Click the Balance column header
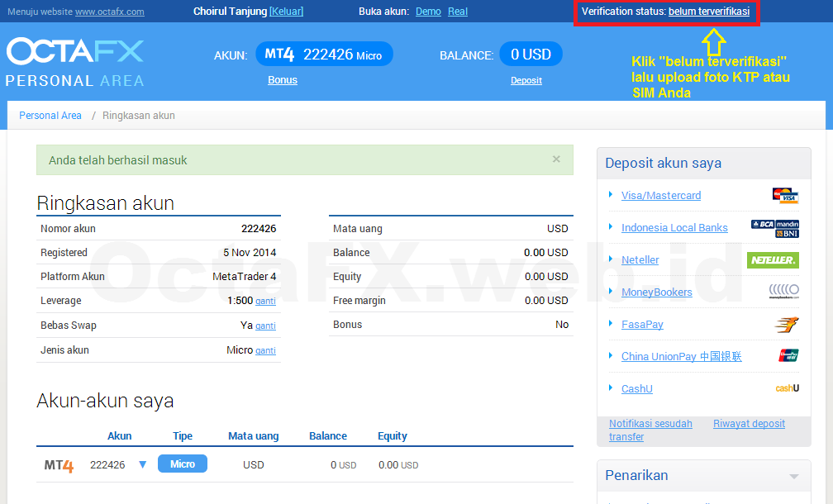833x504 pixels. (x=328, y=436)
